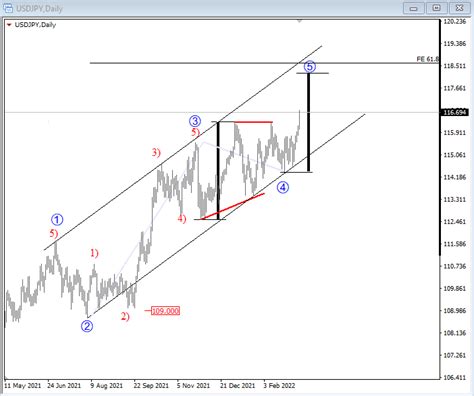Click the 110.736 price on the scale

[454, 266]
